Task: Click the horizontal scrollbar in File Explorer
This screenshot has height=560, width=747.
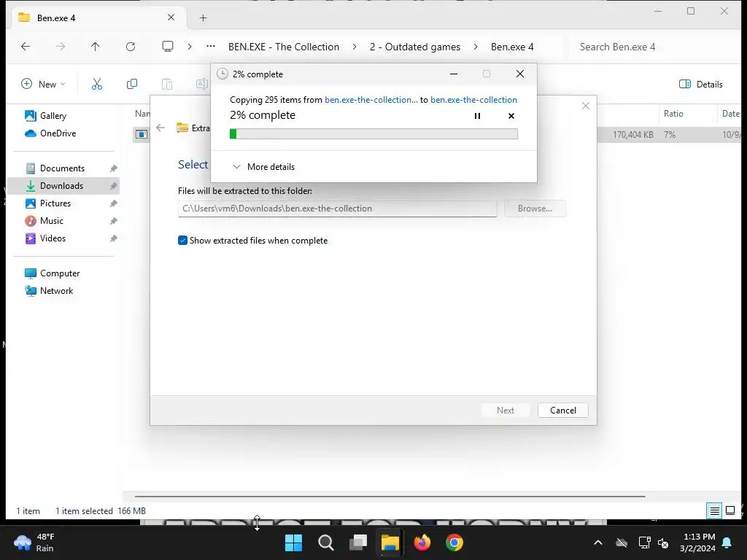Action: point(390,496)
